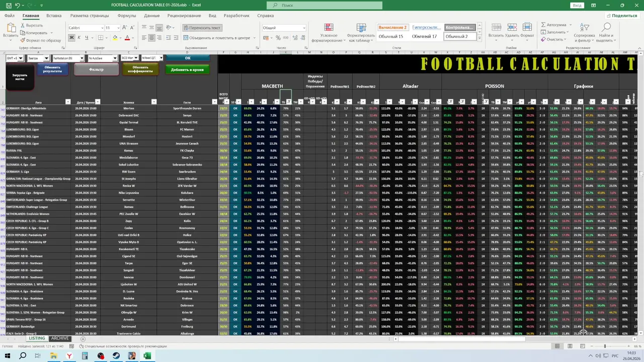644x362 pixels.
Task: Open Format as Table (Форматировать как таблицу)
Action: (361, 33)
